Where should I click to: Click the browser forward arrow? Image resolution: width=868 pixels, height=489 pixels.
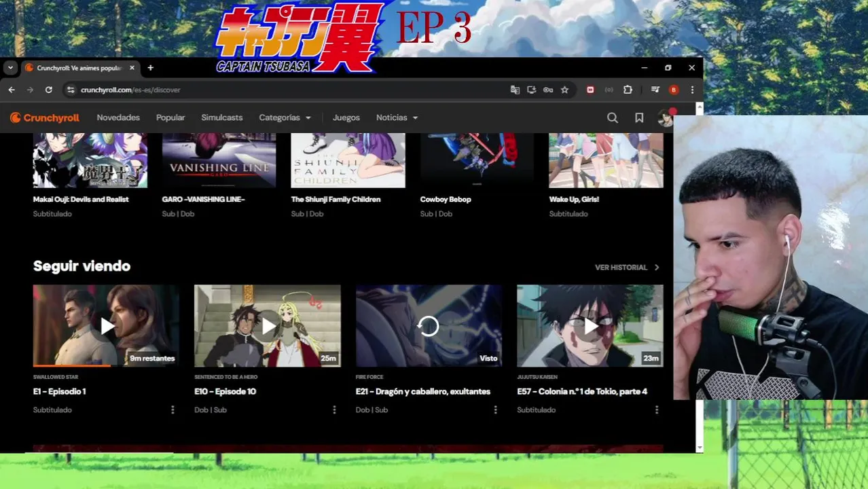pos(30,90)
